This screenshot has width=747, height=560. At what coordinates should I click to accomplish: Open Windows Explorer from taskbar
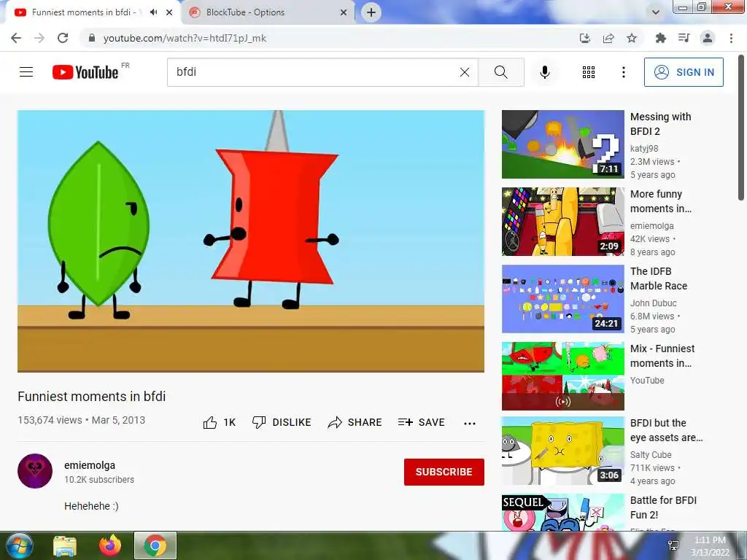tap(65, 545)
